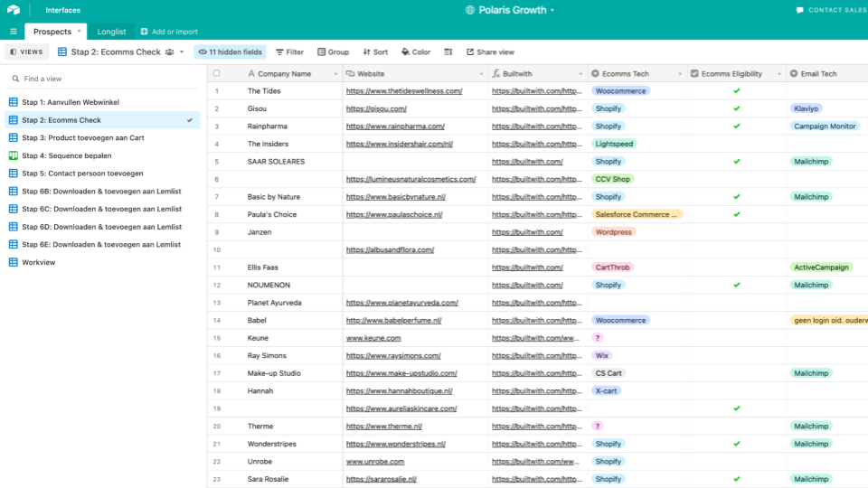Open the Color tool
Screen dimensions: 868x488
click(x=416, y=52)
